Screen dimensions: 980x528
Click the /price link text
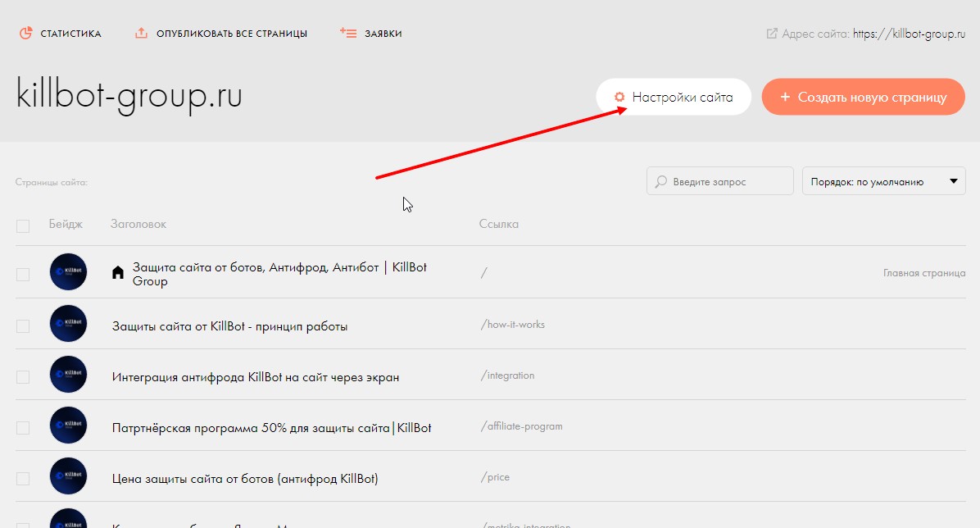coord(495,476)
